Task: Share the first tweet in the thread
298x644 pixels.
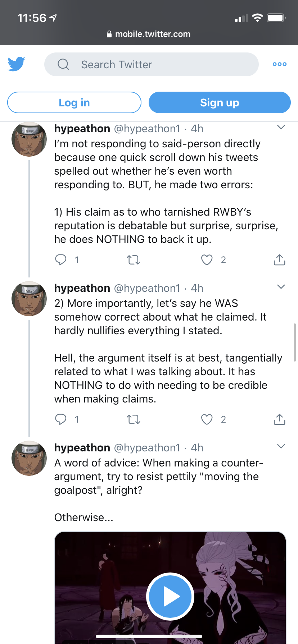Action: click(x=280, y=259)
